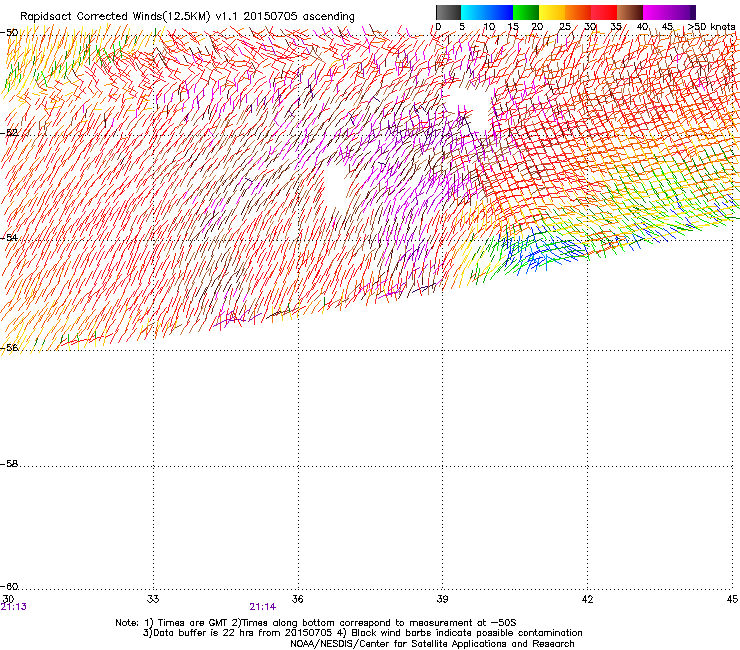This screenshot has height=650, width=740.
Task: Click the '>50 knots' legend label
Action: (x=711, y=27)
